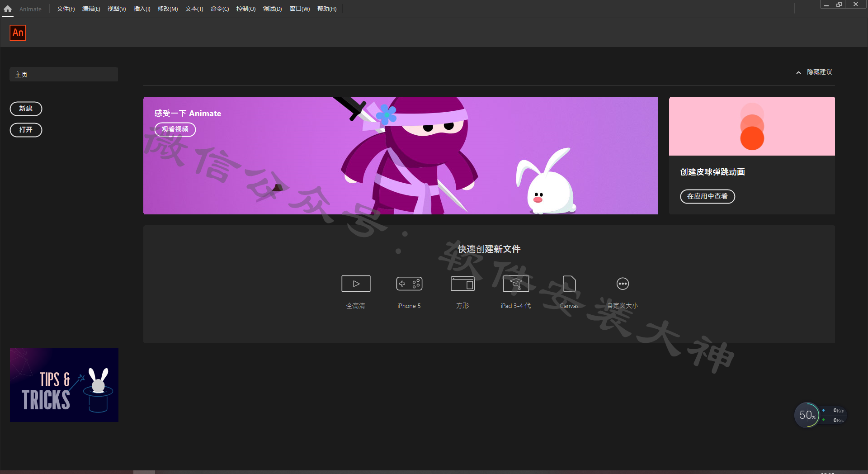The image size is (868, 474).
Task: Choose the Canvas document preset icon
Action: [569, 284]
